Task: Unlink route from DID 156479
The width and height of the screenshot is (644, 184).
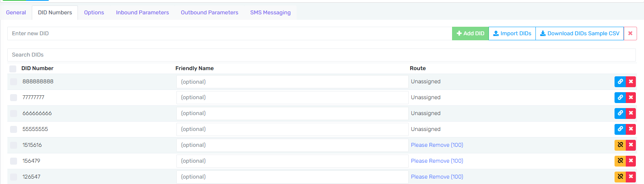Action: pyautogui.click(x=620, y=161)
